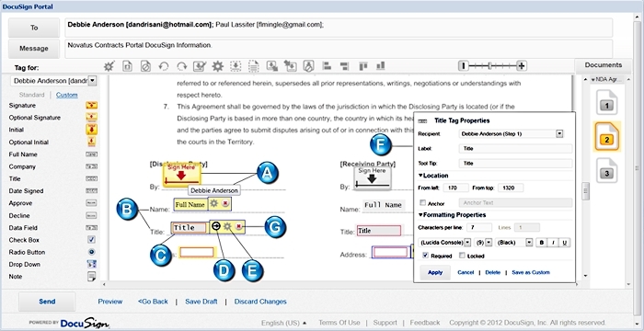Toggle the Required checkbox
This screenshot has height=331, width=644.
[425, 256]
